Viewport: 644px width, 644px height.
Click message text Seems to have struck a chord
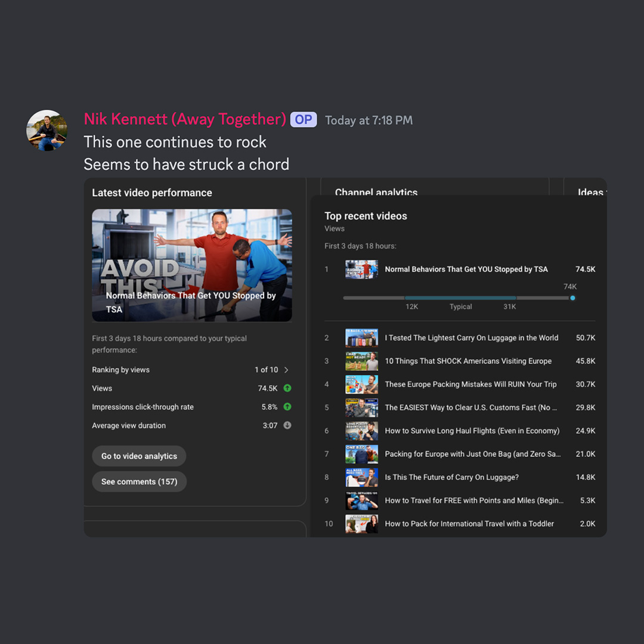[x=187, y=165]
